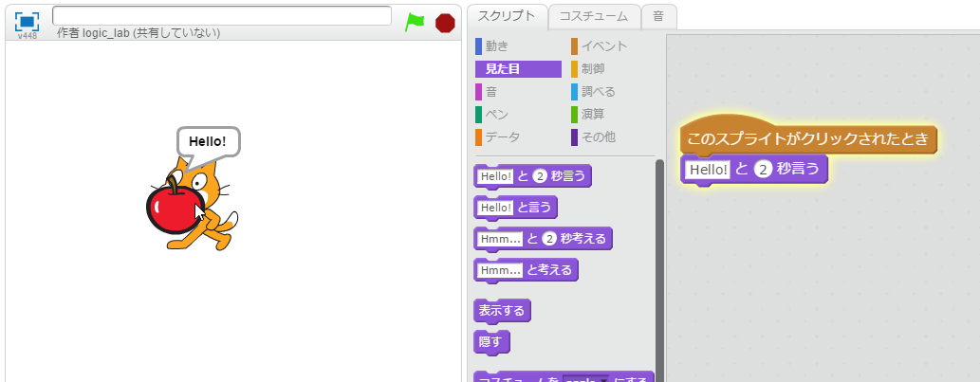Viewport: 980px width, 382px height.
Task: Click the Hello! と言う palette block
Action: tap(516, 208)
